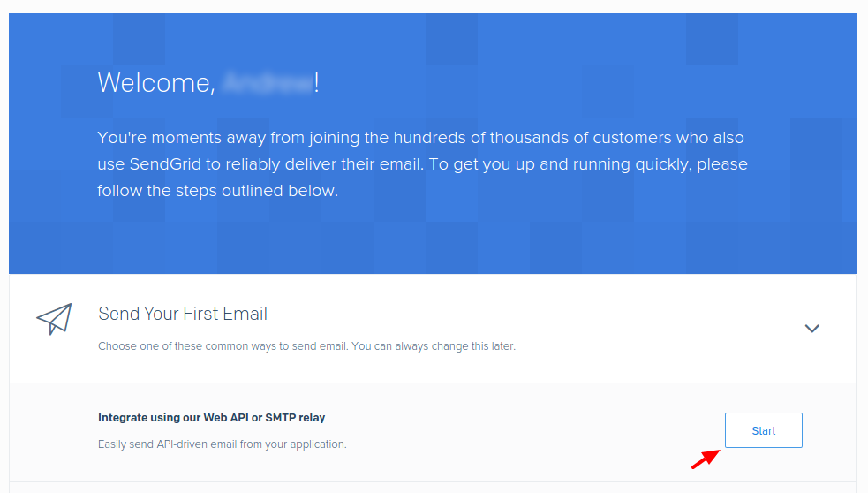
Task: Collapse the Send Your First Email section
Action: pyautogui.click(x=811, y=328)
